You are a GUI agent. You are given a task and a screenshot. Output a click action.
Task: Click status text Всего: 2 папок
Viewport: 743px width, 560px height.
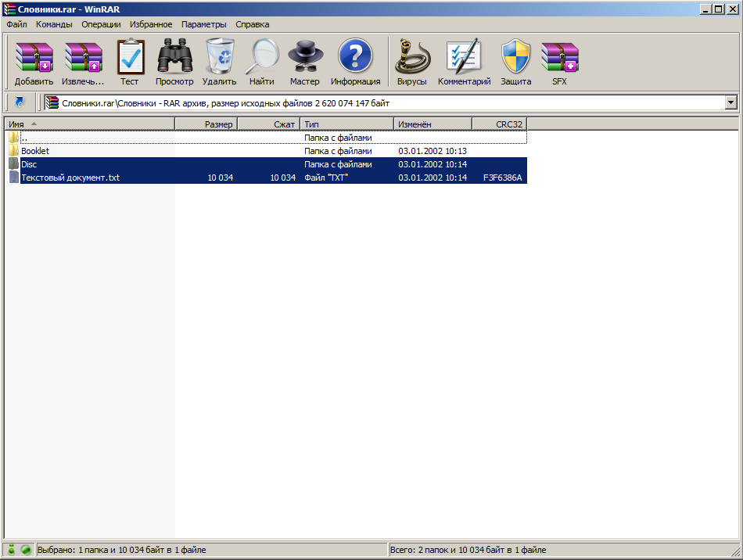(x=468, y=550)
